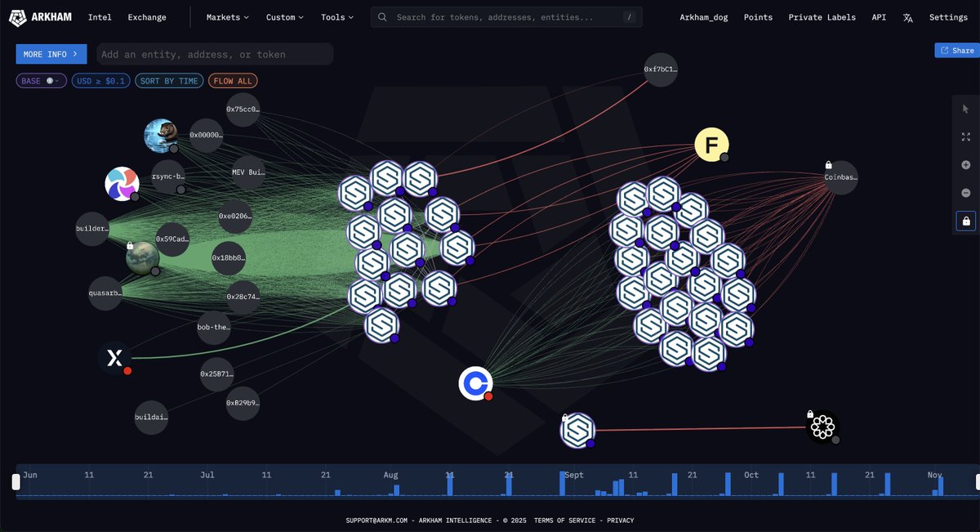Focus the Add an entity, address field
Screen dimensions: 980x532
point(215,54)
